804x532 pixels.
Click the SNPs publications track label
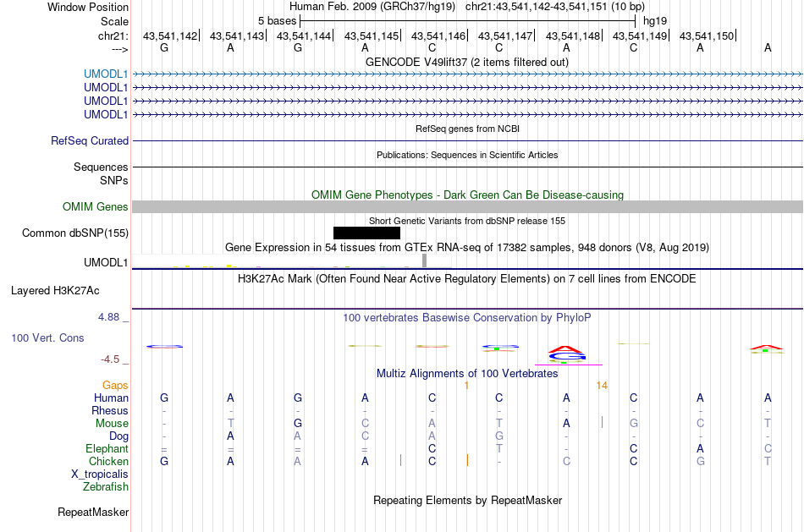[x=114, y=180]
